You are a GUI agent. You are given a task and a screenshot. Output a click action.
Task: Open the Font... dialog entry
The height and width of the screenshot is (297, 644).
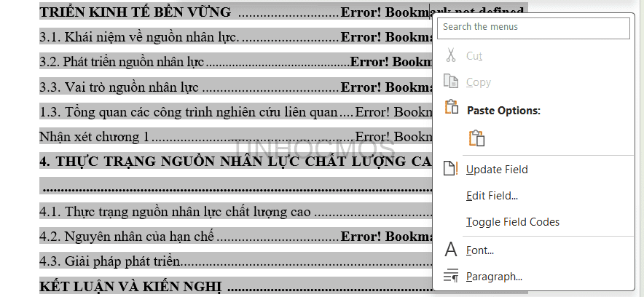click(x=479, y=250)
